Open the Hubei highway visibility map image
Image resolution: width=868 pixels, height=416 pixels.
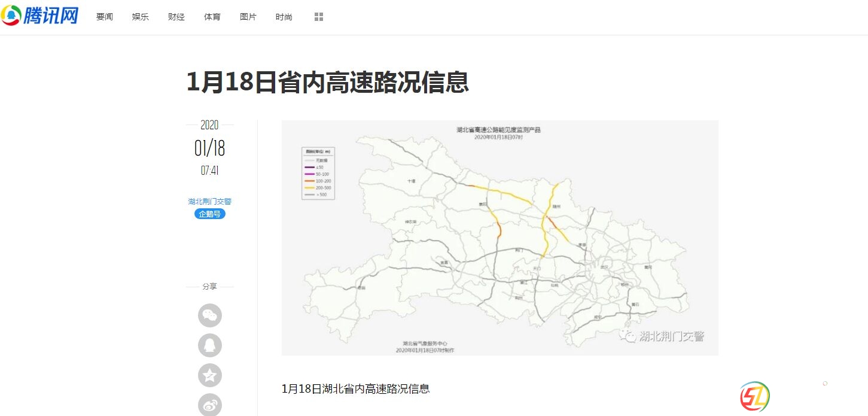coord(500,238)
